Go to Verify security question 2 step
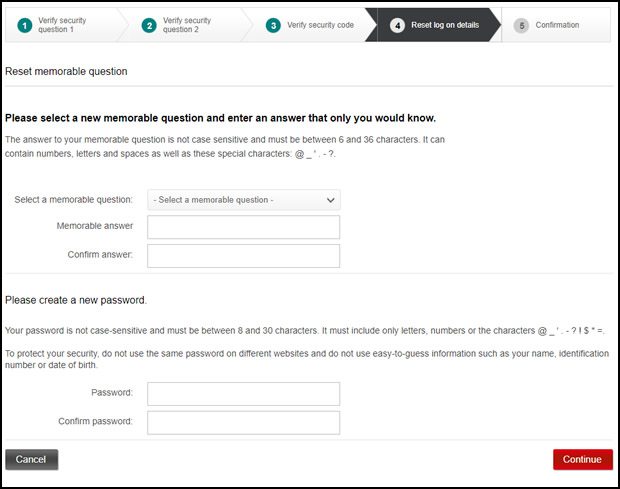 click(187, 25)
